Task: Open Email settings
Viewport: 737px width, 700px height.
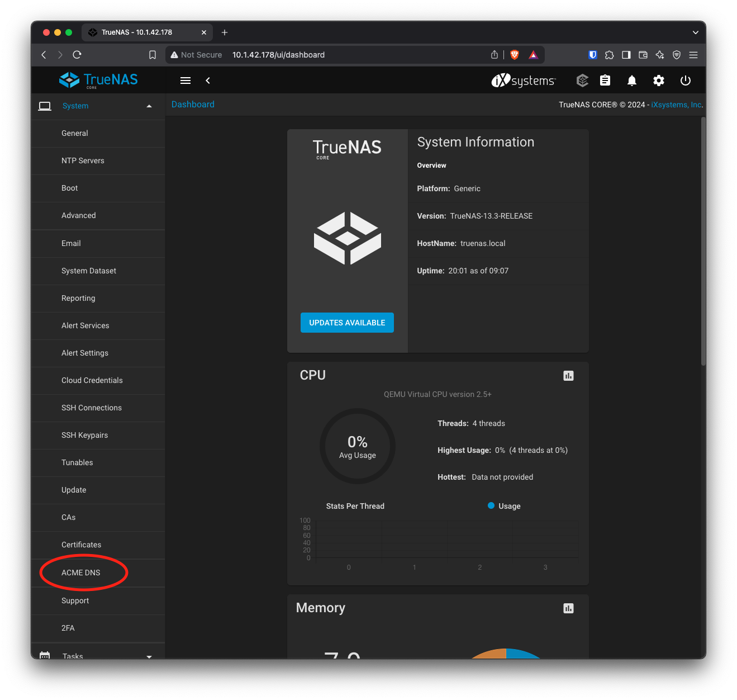Action: point(98,244)
